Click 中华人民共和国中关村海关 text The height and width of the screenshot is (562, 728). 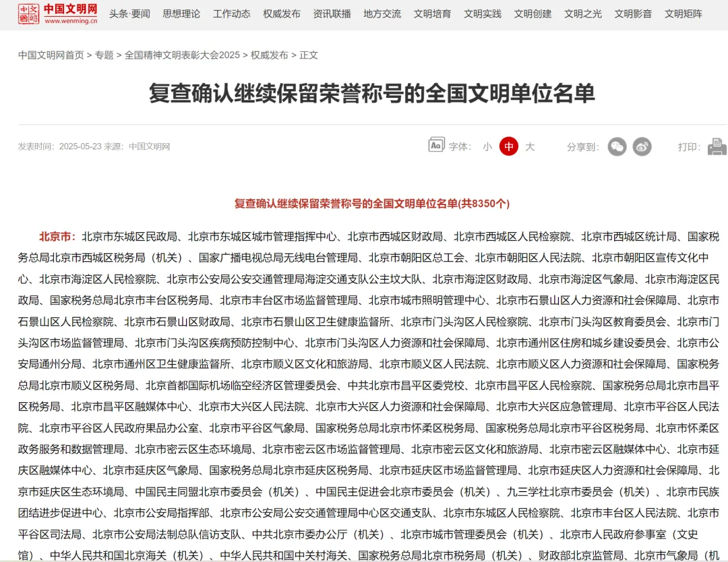coord(284,555)
